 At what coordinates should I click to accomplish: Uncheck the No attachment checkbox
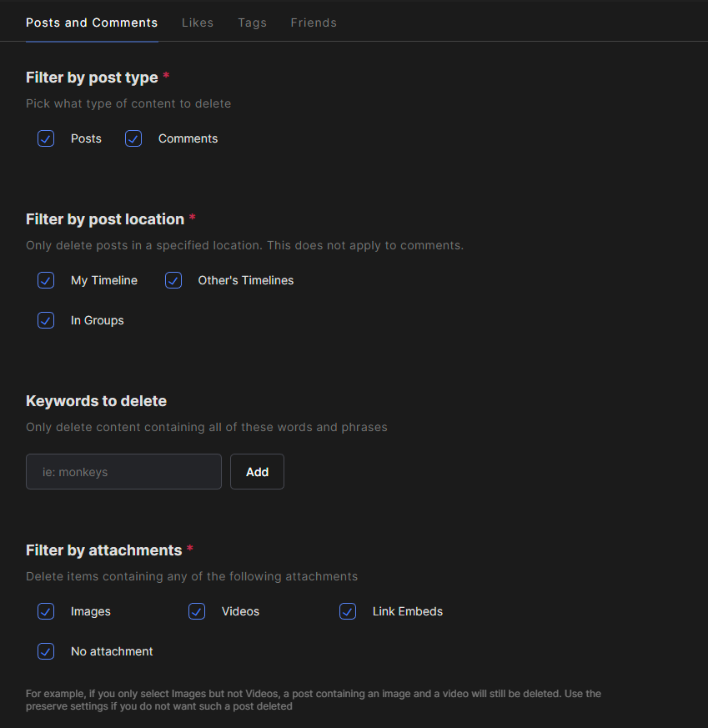[x=46, y=651]
